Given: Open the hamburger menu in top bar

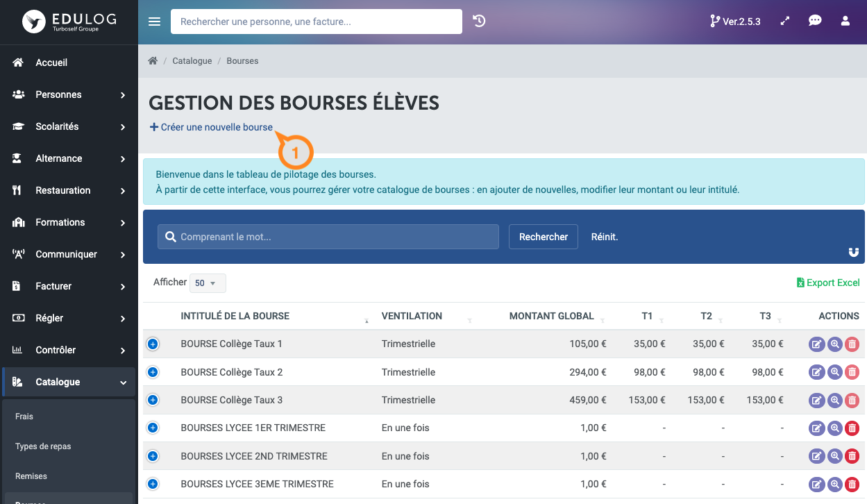Looking at the screenshot, I should click(155, 22).
